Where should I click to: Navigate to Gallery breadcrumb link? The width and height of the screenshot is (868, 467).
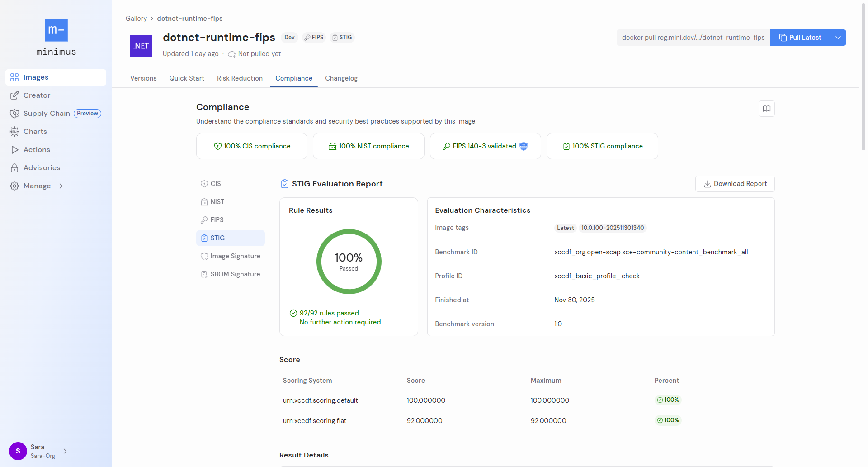136,19
